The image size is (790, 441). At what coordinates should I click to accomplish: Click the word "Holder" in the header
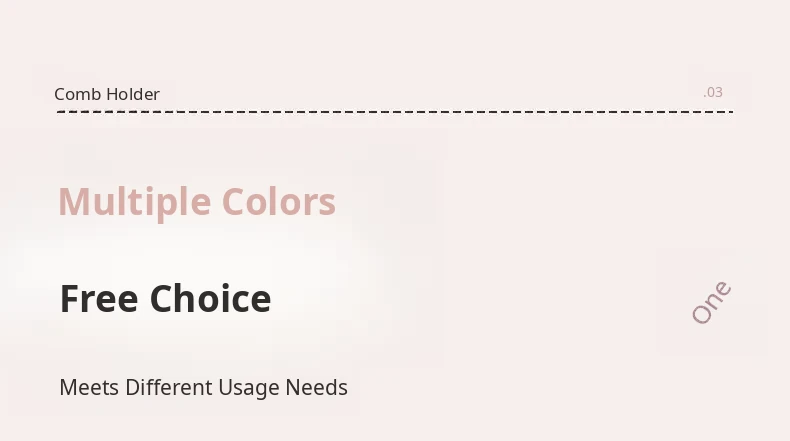pyautogui.click(x=132, y=95)
